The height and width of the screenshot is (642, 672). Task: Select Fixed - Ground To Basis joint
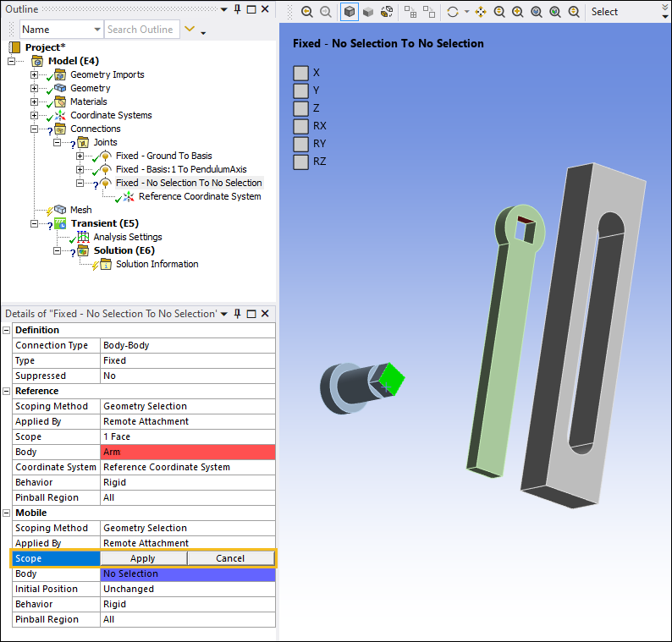(x=163, y=156)
